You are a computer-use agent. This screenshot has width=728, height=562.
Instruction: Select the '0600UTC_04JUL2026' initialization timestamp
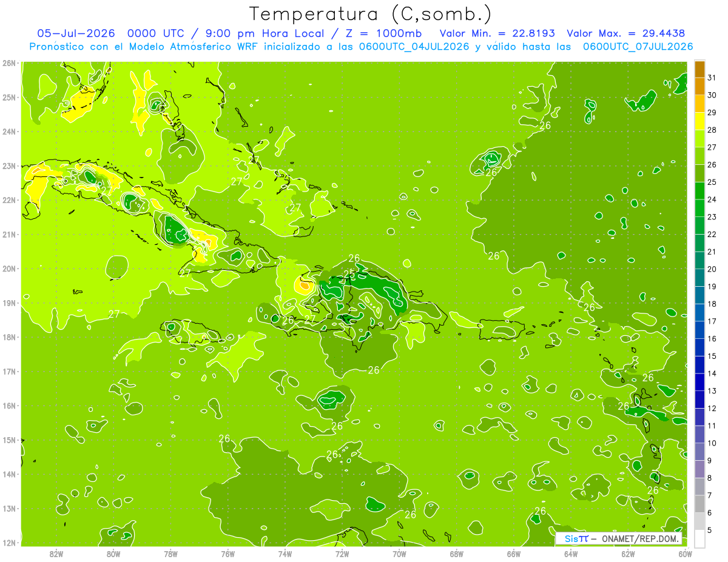tap(413, 47)
